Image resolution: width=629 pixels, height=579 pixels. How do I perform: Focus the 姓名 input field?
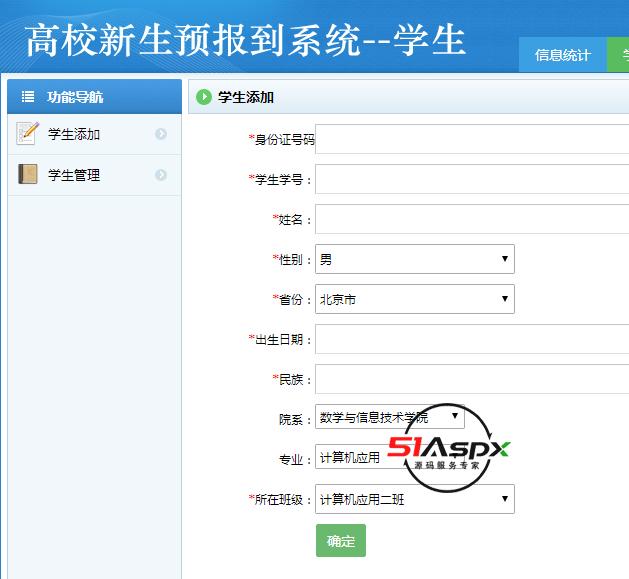pyautogui.click(x=472, y=219)
